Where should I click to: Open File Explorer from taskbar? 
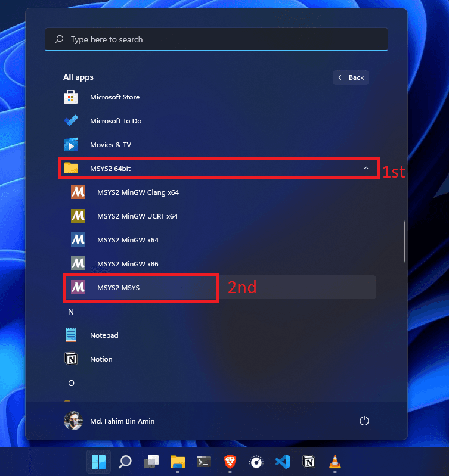pyautogui.click(x=178, y=462)
